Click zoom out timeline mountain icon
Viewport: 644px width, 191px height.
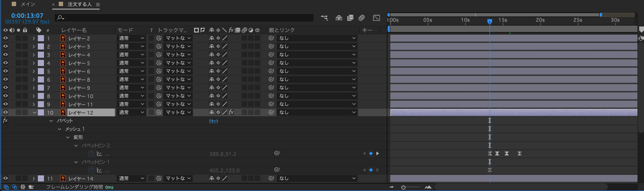click(x=391, y=187)
